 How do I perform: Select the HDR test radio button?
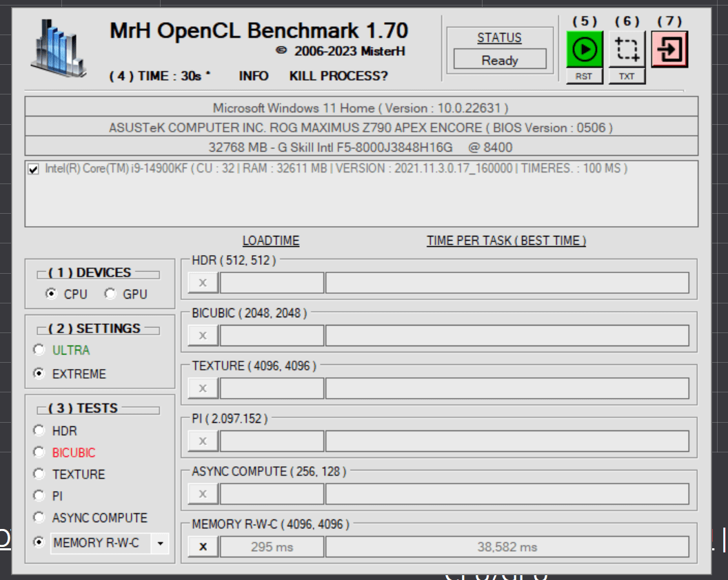coord(39,430)
